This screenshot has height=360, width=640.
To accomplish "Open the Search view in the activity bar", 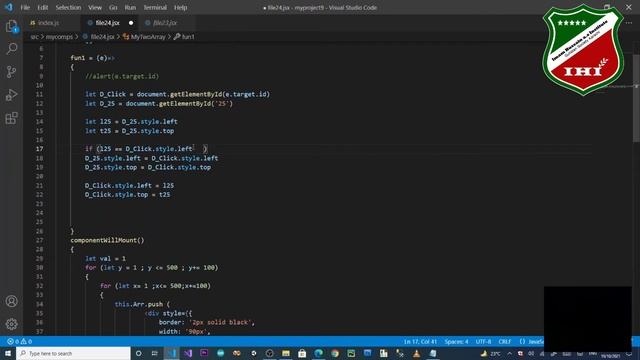I will [11, 49].
